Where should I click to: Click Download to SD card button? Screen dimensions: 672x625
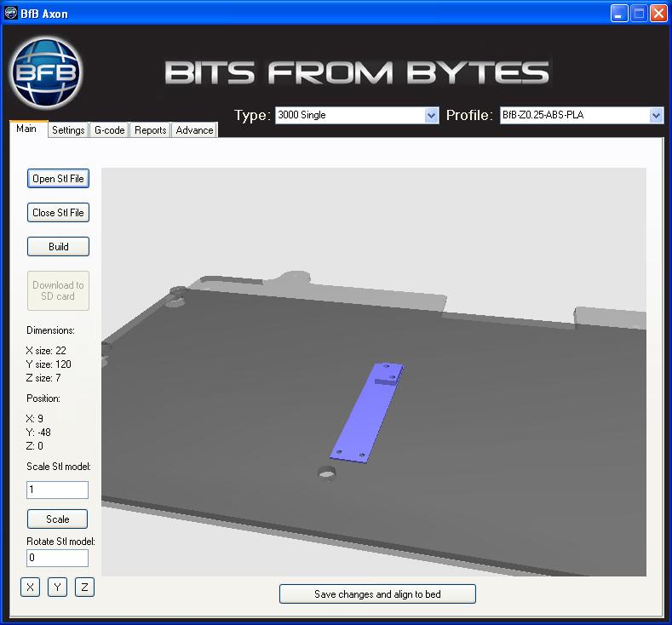coord(58,290)
